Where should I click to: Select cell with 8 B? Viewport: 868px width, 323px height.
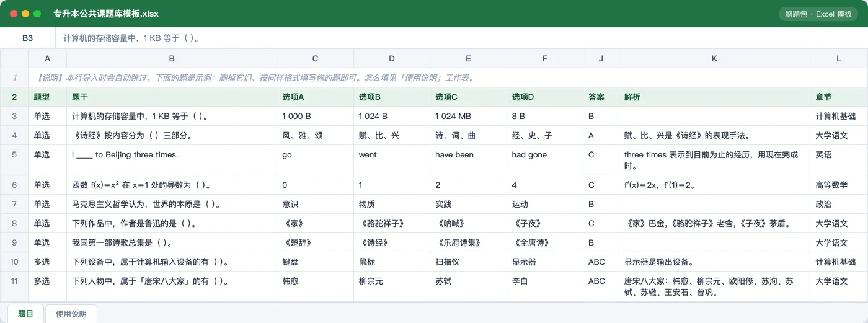coord(545,116)
